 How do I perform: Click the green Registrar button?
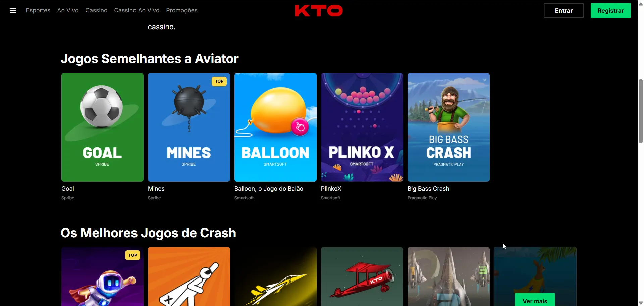pos(610,11)
